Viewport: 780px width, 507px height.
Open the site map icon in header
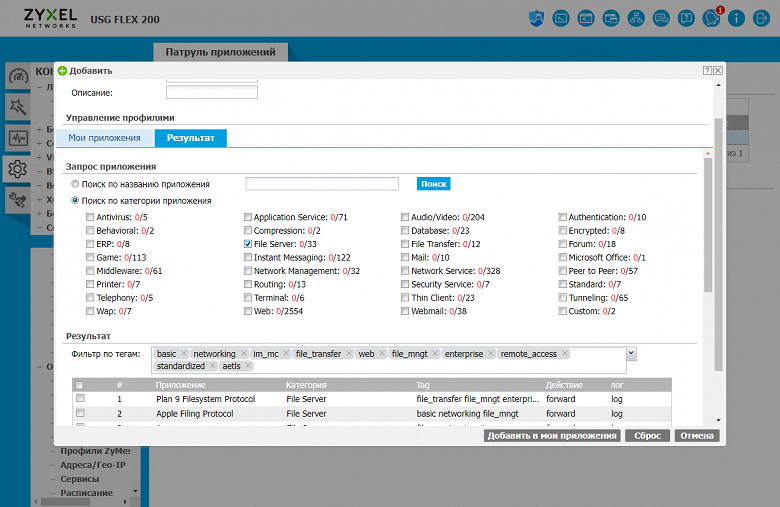coord(636,19)
